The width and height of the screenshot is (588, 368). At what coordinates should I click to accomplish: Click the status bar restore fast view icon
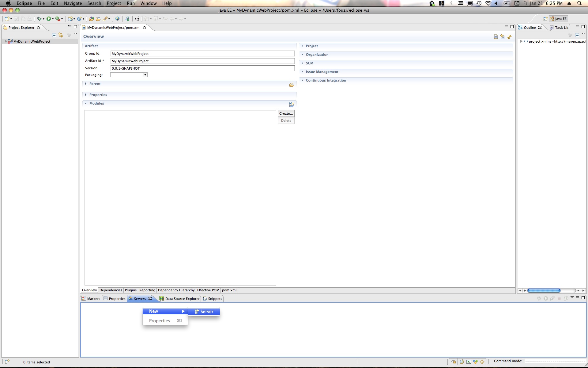(x=7, y=362)
